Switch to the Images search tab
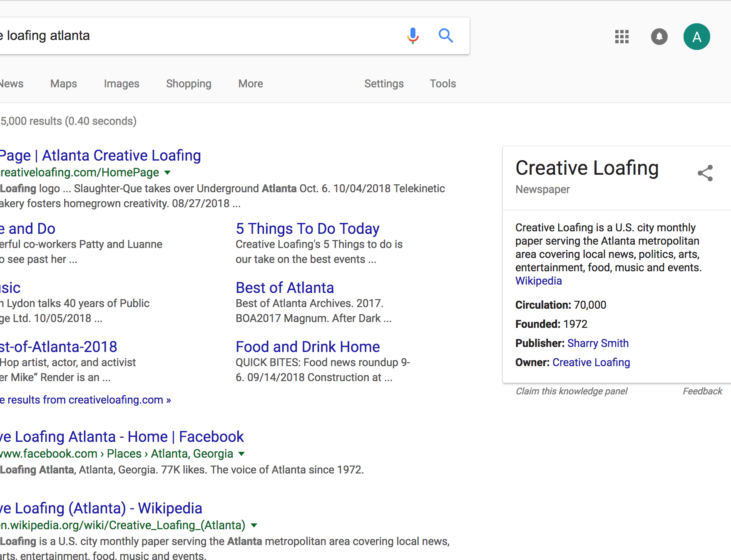Image resolution: width=731 pixels, height=560 pixels. click(x=122, y=84)
